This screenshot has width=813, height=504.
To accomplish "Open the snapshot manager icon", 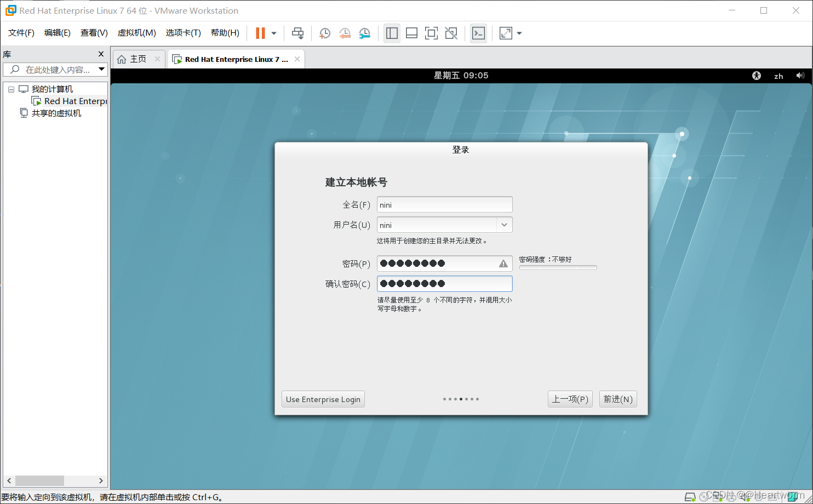I will (364, 33).
